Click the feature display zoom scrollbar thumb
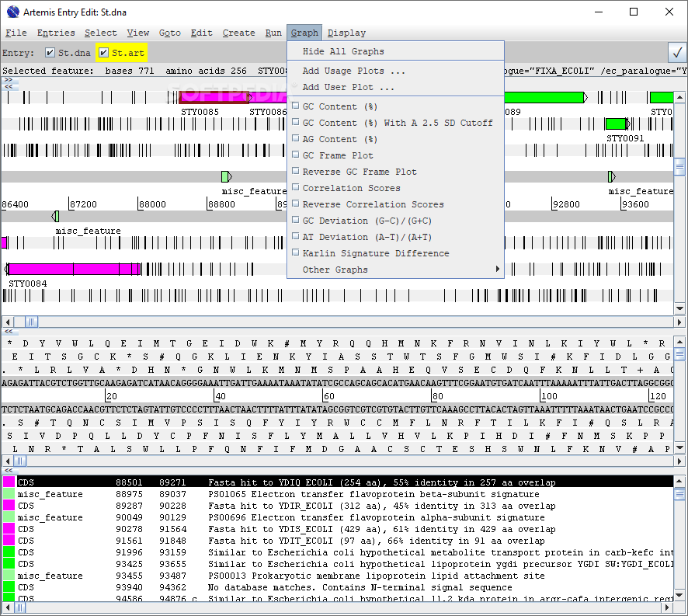The image size is (688, 616). click(679, 166)
